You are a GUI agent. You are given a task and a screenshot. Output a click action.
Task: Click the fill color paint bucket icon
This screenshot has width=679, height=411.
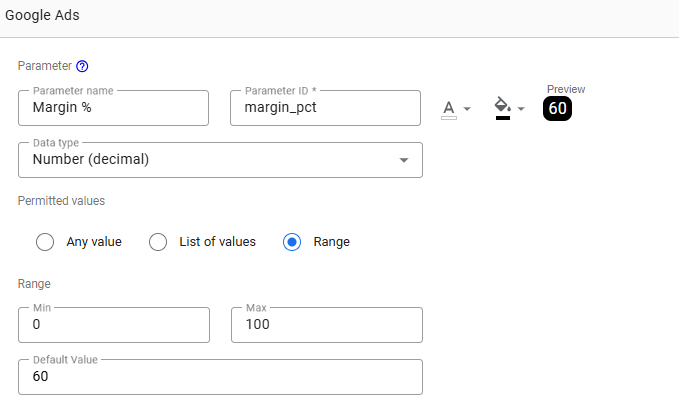(x=502, y=107)
